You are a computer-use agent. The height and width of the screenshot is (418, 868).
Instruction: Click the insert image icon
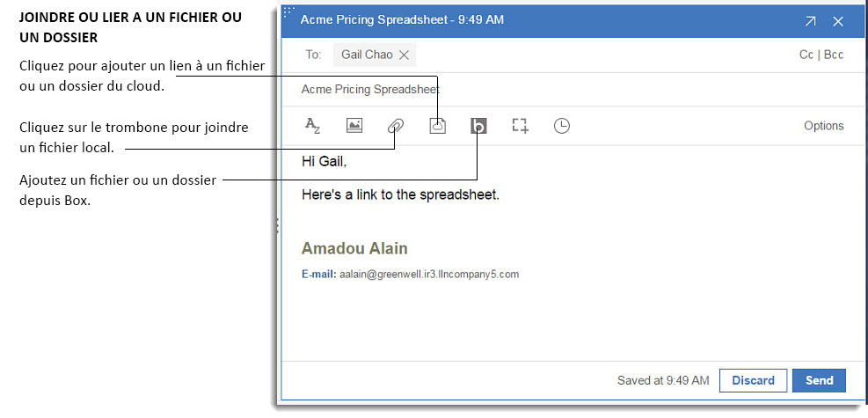coord(354,126)
